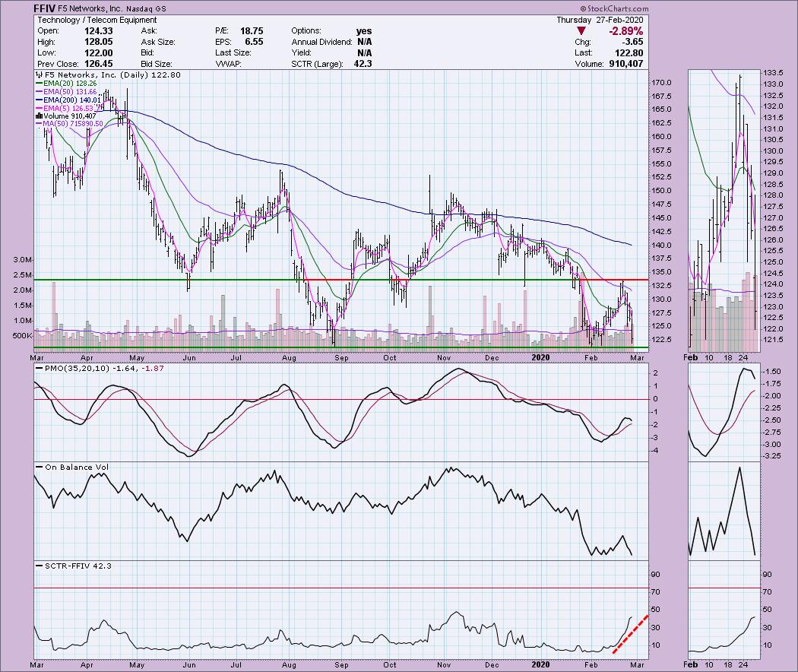Viewport: 798px width, 672px height.
Task: Click the red down-triangle change indicator
Action: tap(581, 31)
